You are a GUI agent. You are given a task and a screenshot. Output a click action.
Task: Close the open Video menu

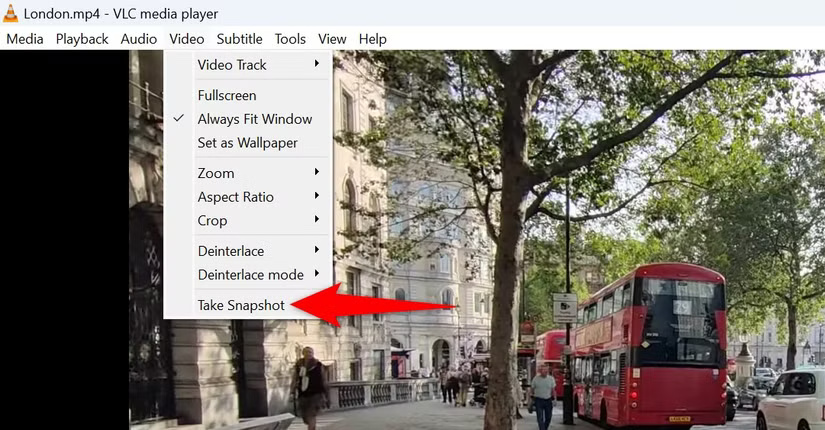pos(187,39)
